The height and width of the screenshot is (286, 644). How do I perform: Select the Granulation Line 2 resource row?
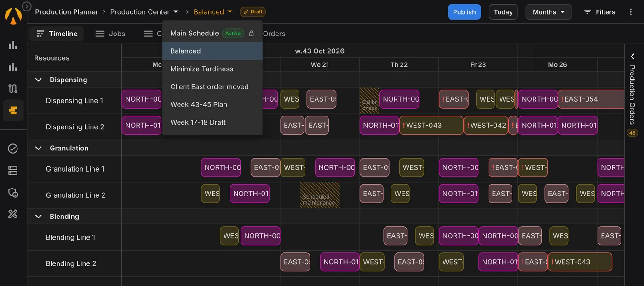click(x=75, y=195)
